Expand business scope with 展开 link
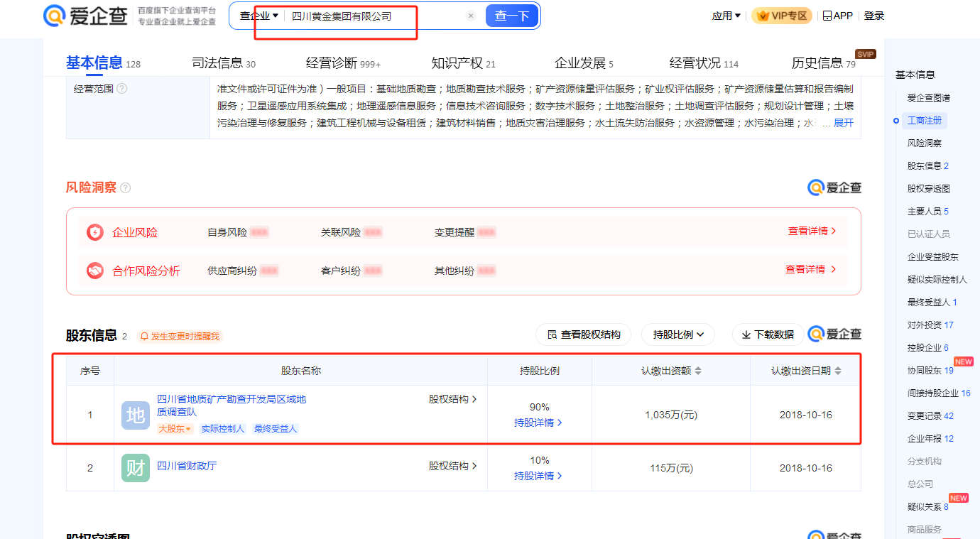Screen dimensions: 980x539 pos(843,123)
